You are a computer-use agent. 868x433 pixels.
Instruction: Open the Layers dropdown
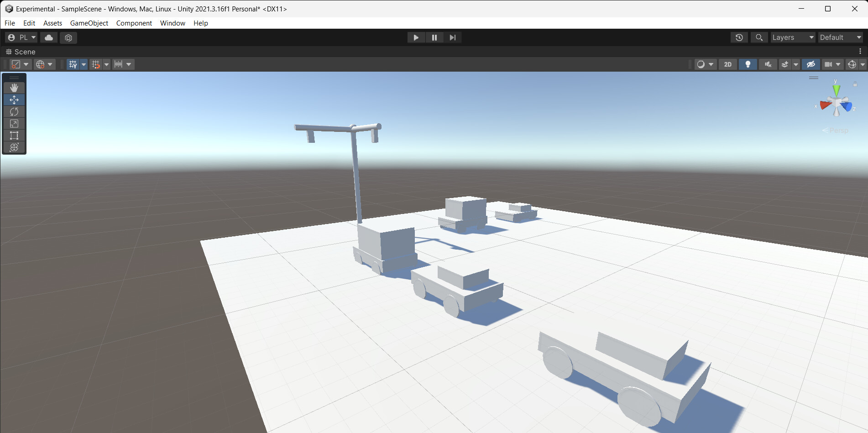click(x=793, y=37)
